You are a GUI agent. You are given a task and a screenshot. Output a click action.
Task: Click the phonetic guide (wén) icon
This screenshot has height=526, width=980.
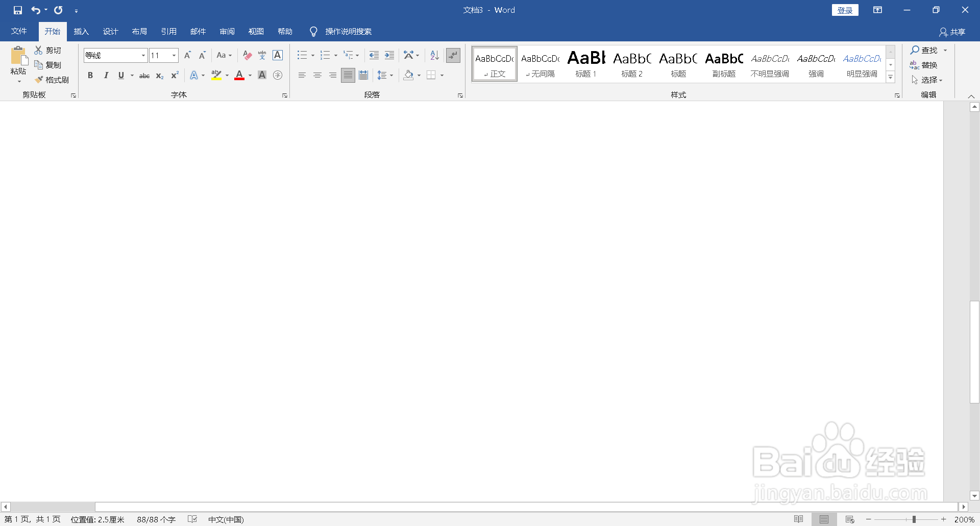coord(262,55)
